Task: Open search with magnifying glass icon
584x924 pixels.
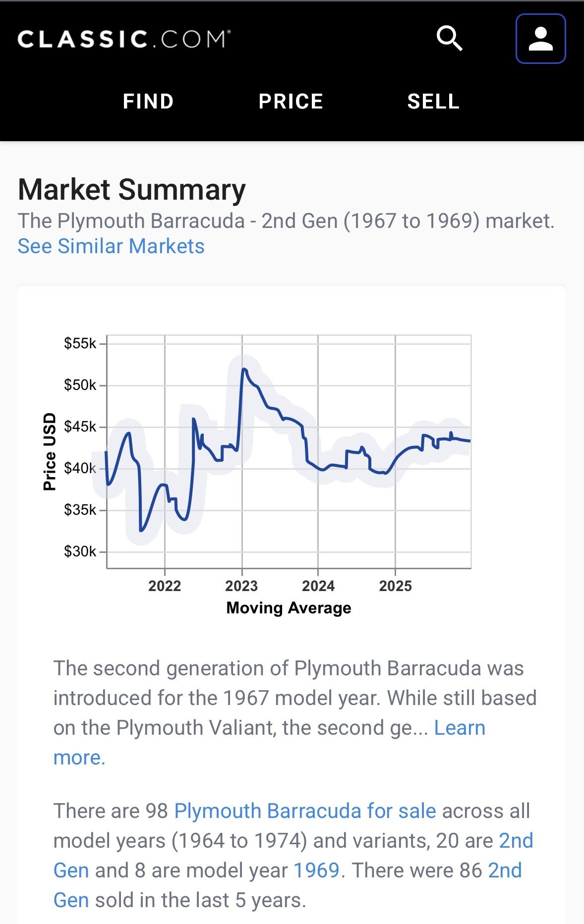Action: pyautogui.click(x=449, y=39)
